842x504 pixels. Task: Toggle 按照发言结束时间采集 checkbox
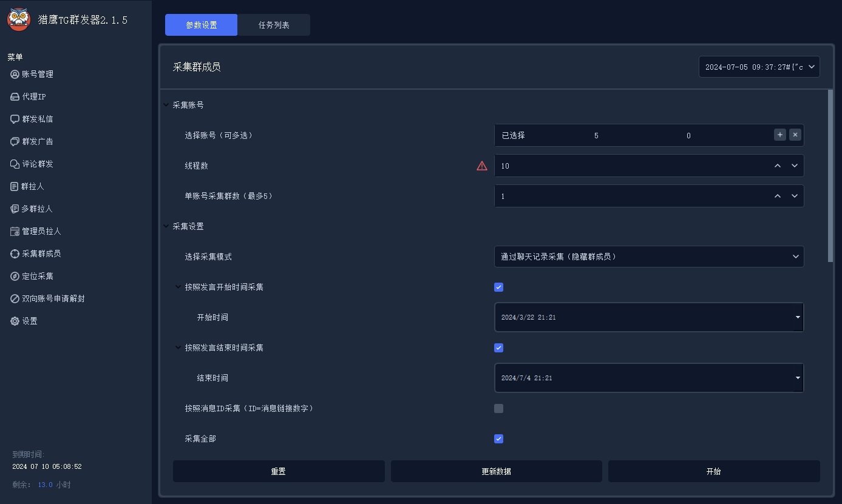click(498, 348)
